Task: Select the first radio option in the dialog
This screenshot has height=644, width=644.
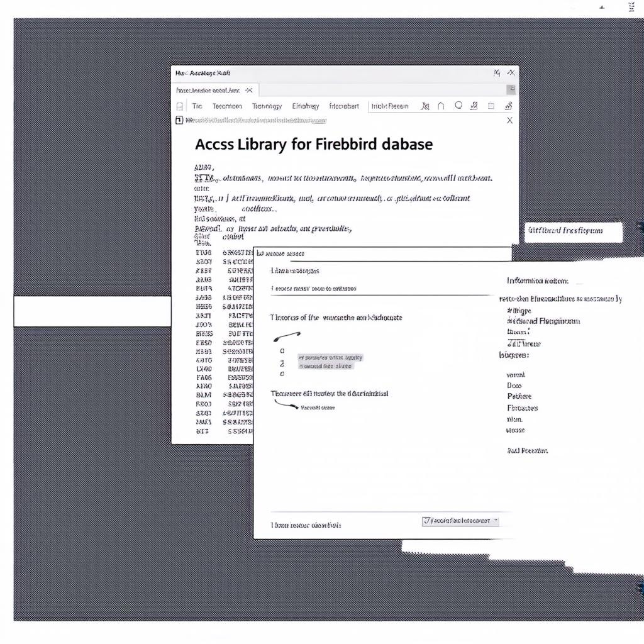Action: click(282, 351)
